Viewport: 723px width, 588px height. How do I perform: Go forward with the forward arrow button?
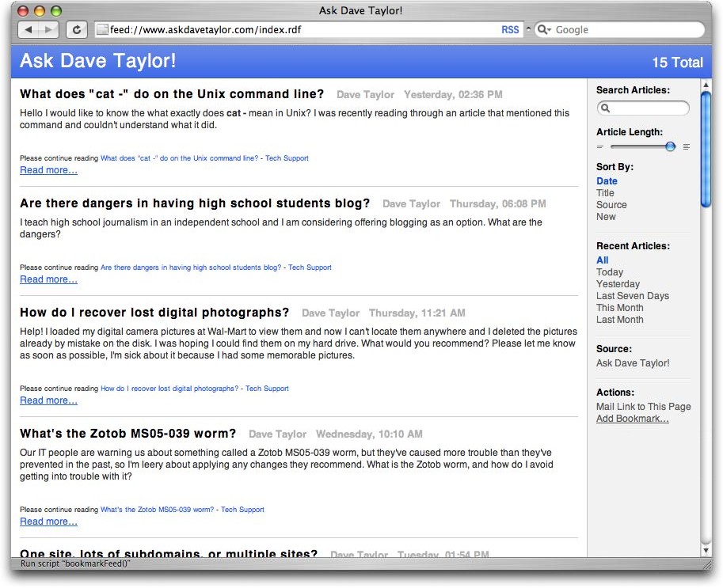pos(49,30)
